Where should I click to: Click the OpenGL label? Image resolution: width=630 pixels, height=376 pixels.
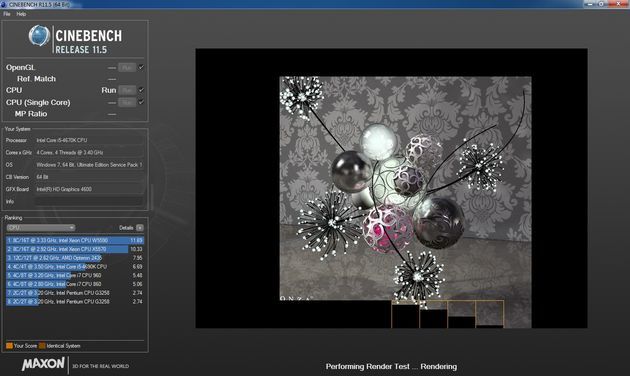coord(20,67)
